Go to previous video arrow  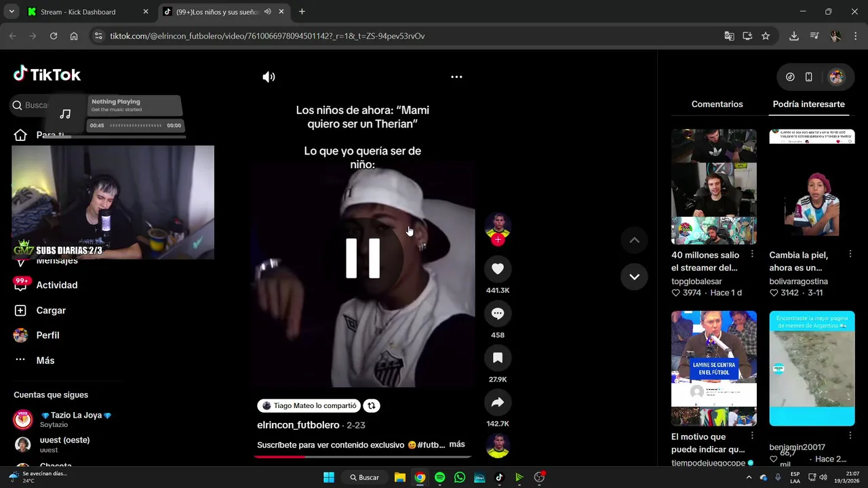(x=634, y=240)
